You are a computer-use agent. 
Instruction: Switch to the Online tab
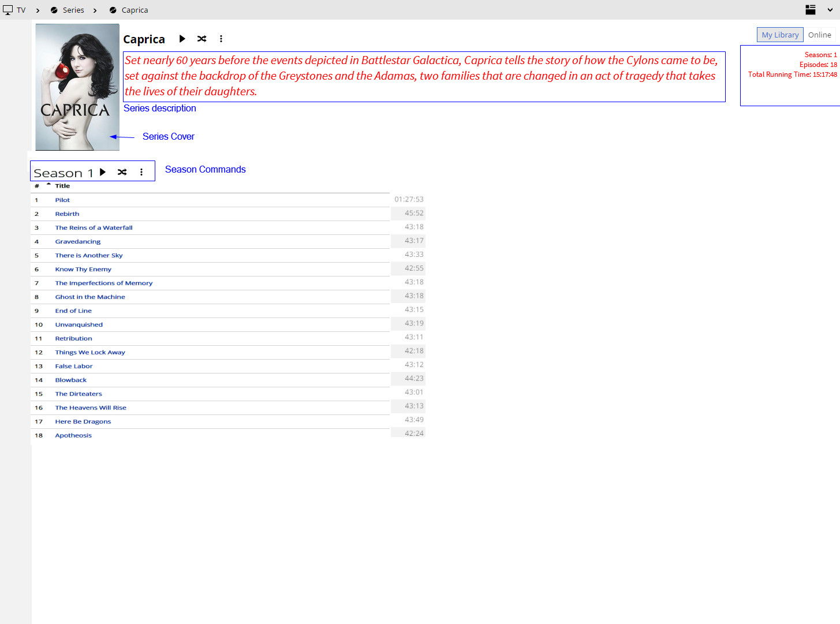[819, 35]
